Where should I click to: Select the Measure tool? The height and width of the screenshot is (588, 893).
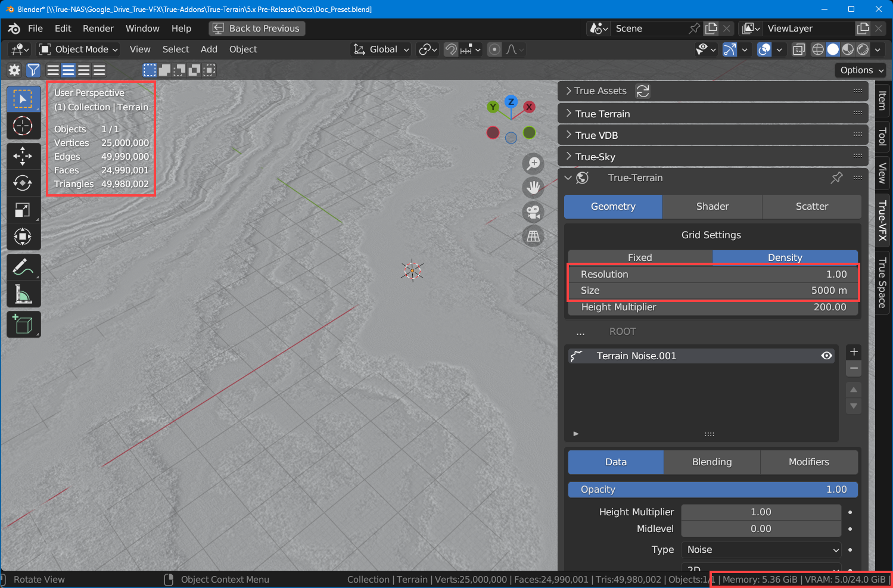(x=23, y=294)
